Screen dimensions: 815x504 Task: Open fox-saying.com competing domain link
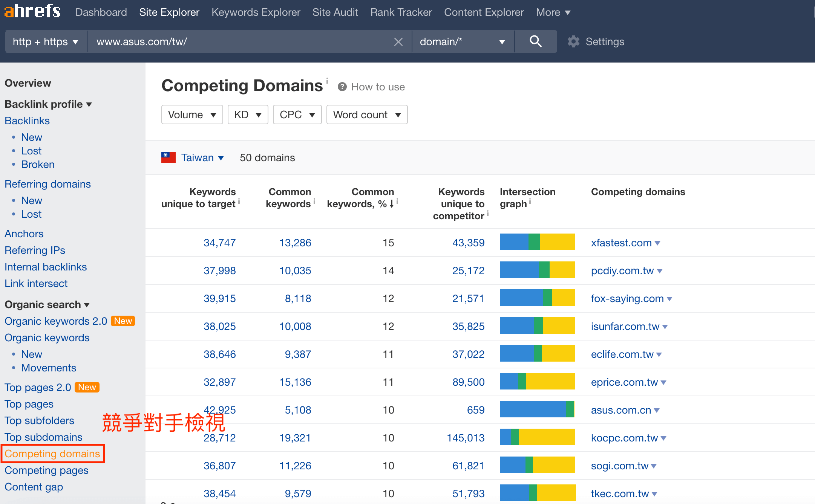point(627,298)
